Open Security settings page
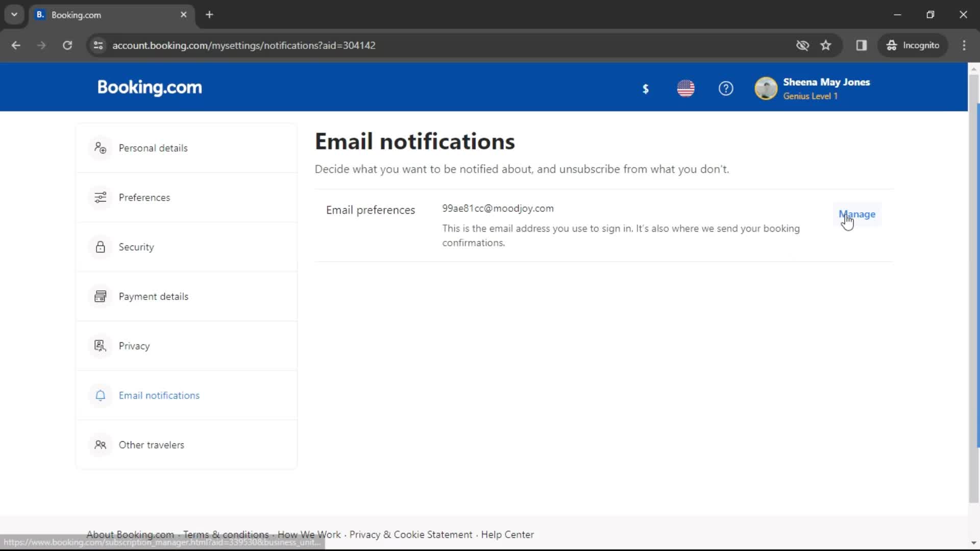This screenshot has height=551, width=980. pyautogui.click(x=136, y=247)
